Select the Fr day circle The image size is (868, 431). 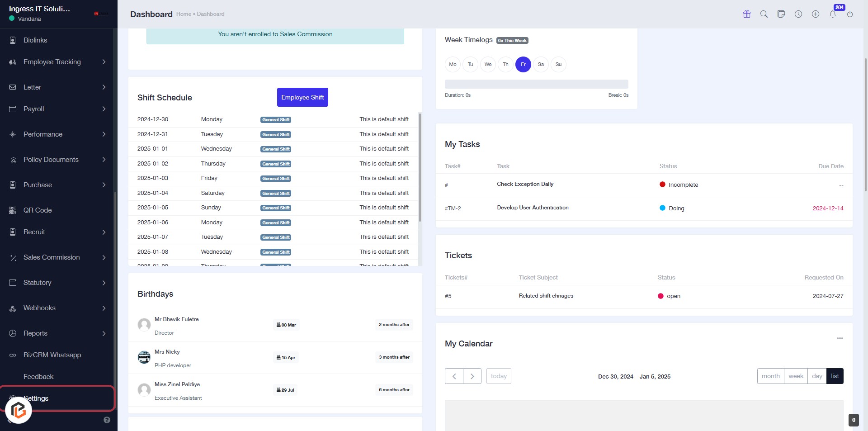tap(523, 64)
